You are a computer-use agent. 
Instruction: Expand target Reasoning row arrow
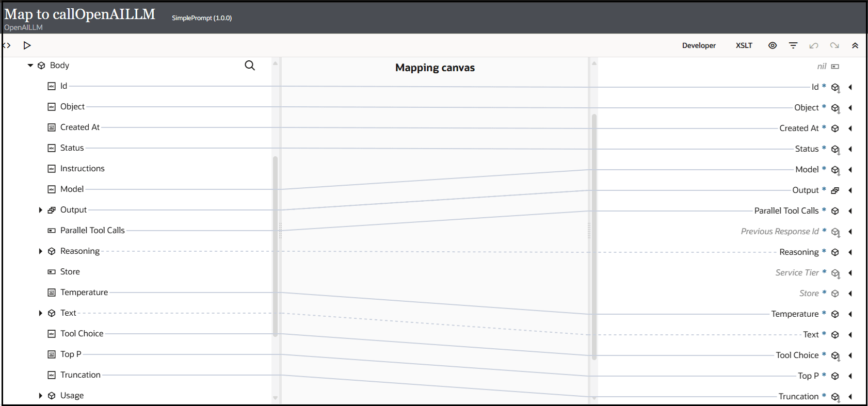coord(850,252)
